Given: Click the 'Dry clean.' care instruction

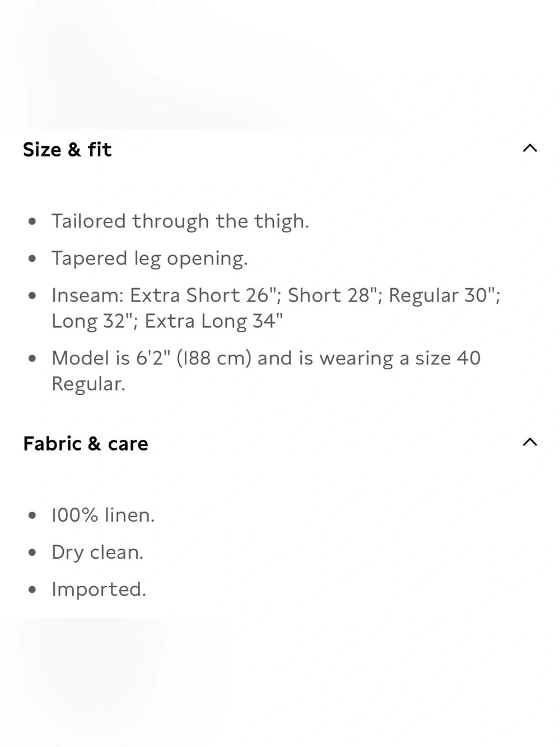Looking at the screenshot, I should tap(97, 553).
